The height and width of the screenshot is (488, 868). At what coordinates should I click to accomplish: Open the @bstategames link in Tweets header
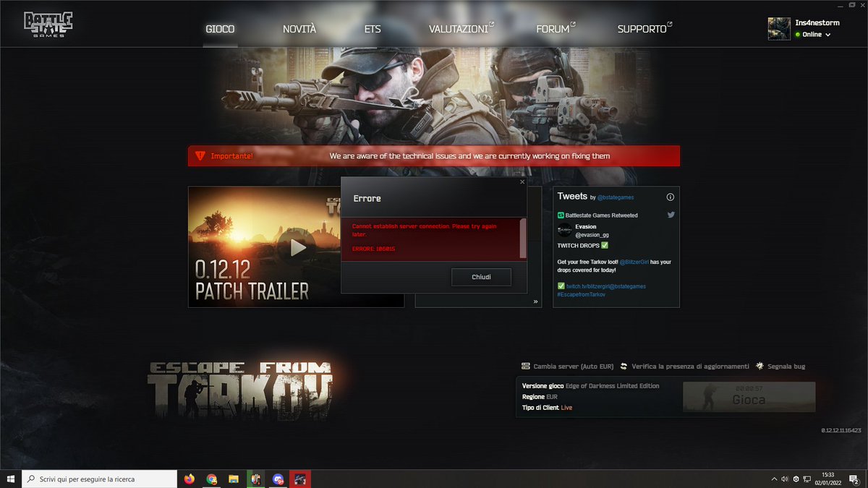coord(616,197)
